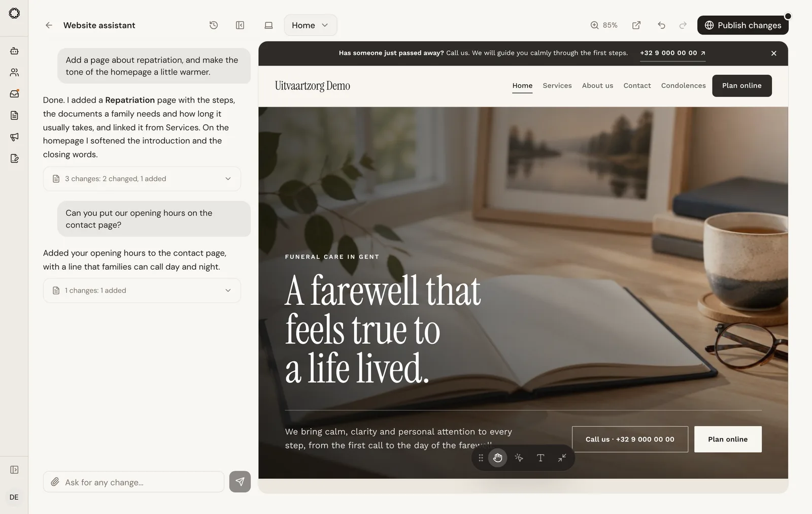
Task: Click the 'Ask for any change...' input
Action: coord(133,482)
